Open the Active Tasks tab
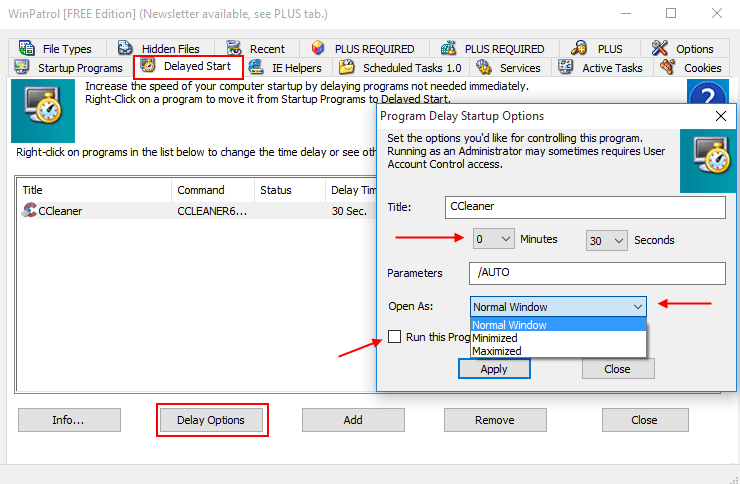Screen dimensions: 740x484 coord(602,68)
